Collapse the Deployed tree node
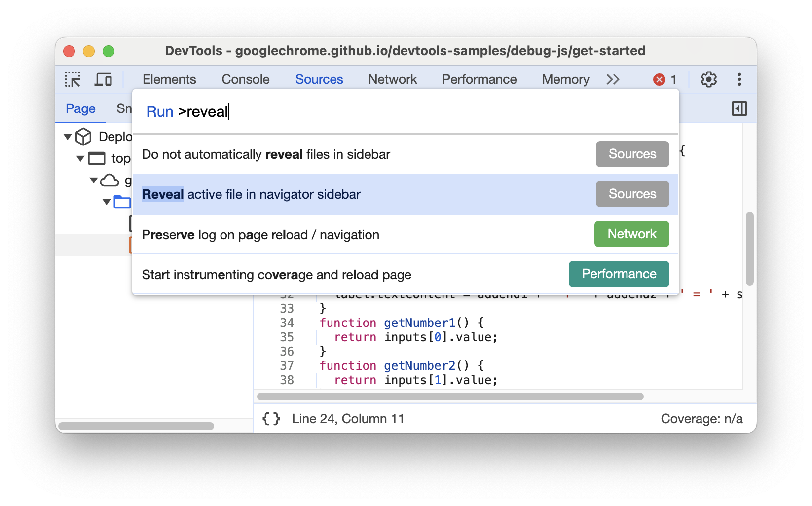This screenshot has width=812, height=506. click(x=68, y=137)
